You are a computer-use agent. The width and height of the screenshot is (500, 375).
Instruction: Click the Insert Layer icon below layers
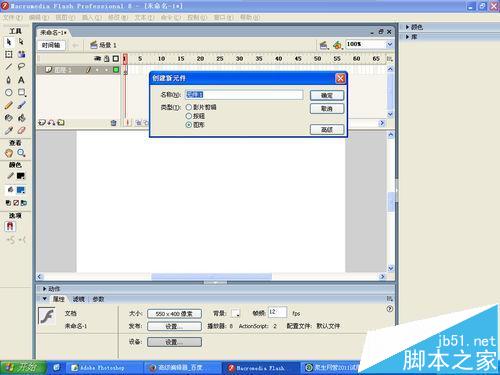coord(42,123)
